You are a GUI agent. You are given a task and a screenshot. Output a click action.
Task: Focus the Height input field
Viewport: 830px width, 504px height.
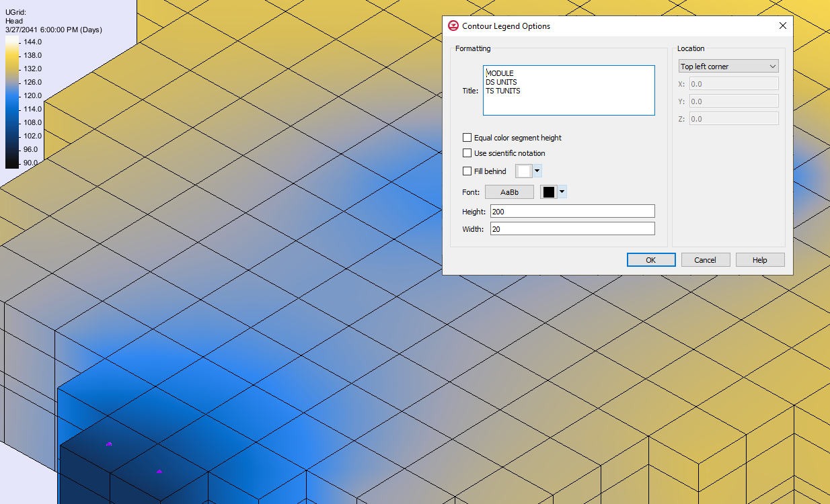click(572, 212)
